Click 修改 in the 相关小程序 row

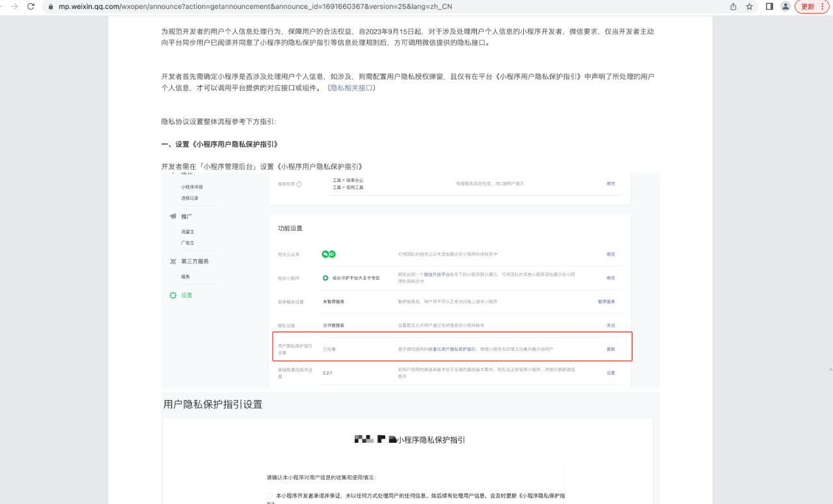pos(610,278)
